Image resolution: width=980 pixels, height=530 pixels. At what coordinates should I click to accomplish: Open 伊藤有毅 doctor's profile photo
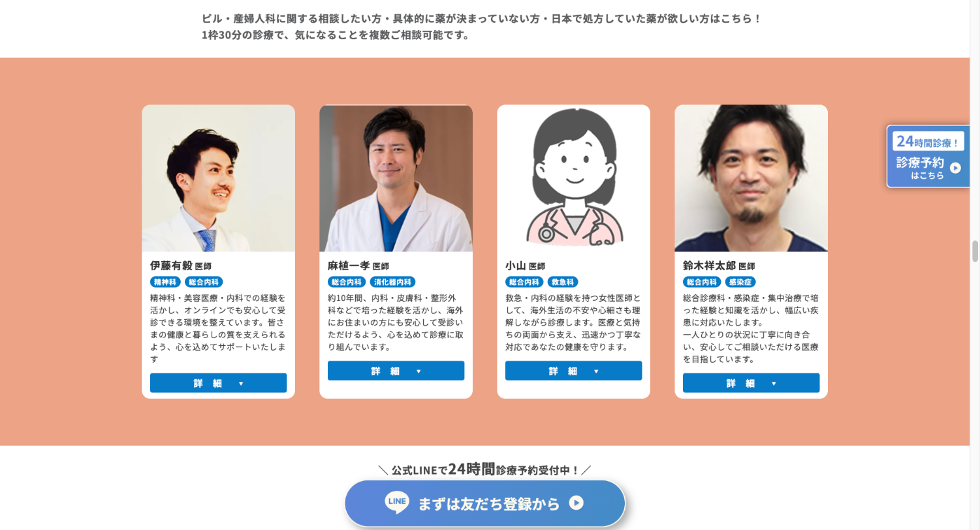pos(218,178)
